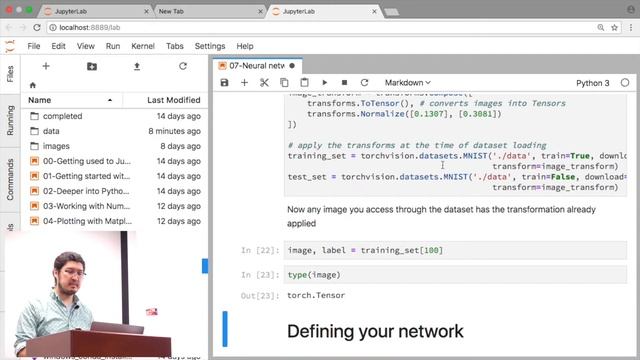Viewport: 640px width, 360px height.
Task: Refresh the file list
Action: 183,66
